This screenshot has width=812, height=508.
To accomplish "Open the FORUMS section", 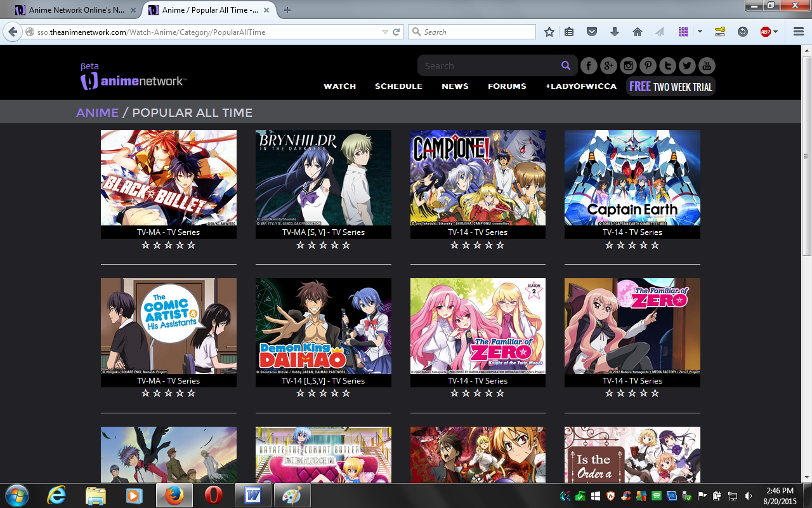I will (507, 86).
